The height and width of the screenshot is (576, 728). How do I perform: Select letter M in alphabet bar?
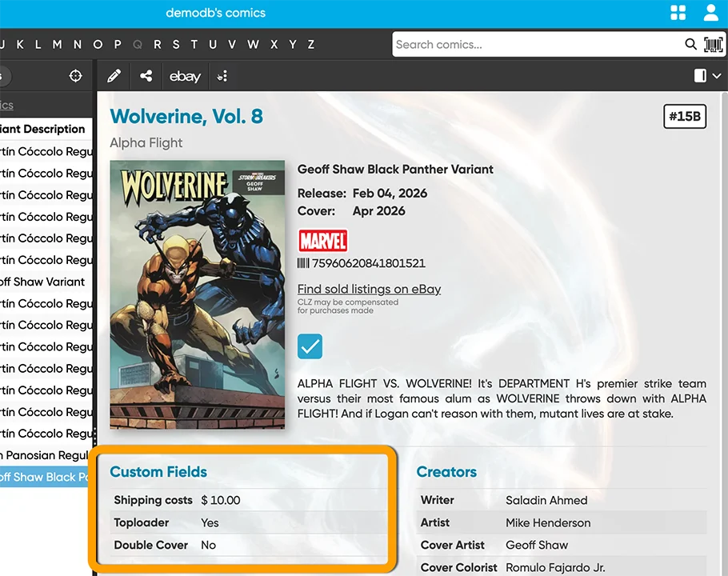tap(58, 45)
